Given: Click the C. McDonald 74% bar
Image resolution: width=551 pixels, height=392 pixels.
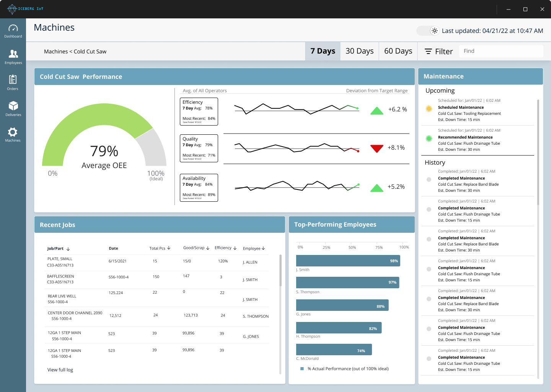Looking at the screenshot, I should [334, 350].
